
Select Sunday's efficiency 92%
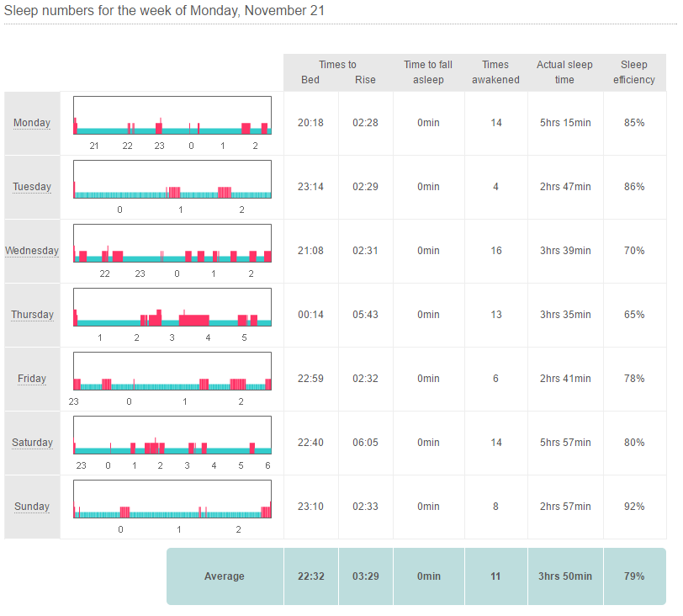point(634,507)
